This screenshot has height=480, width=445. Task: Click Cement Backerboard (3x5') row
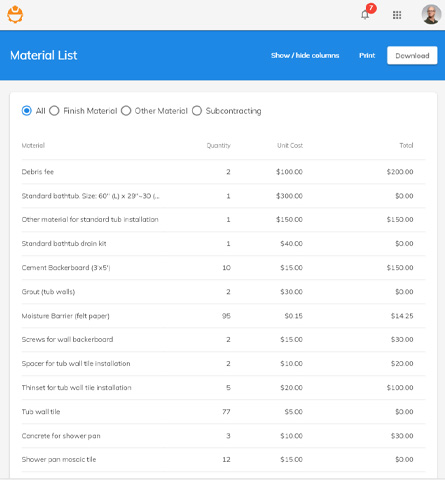click(x=223, y=268)
